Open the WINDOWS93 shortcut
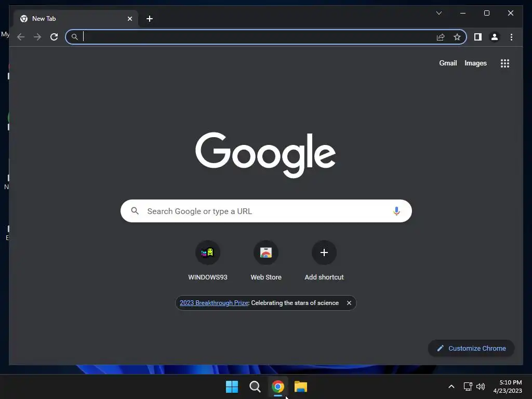Screen dimensions: 532x399 [208, 261]
